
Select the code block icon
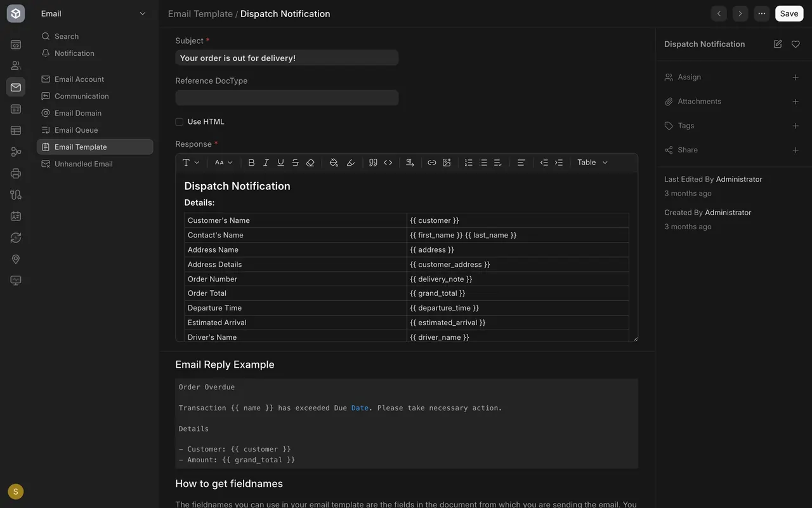coord(388,163)
